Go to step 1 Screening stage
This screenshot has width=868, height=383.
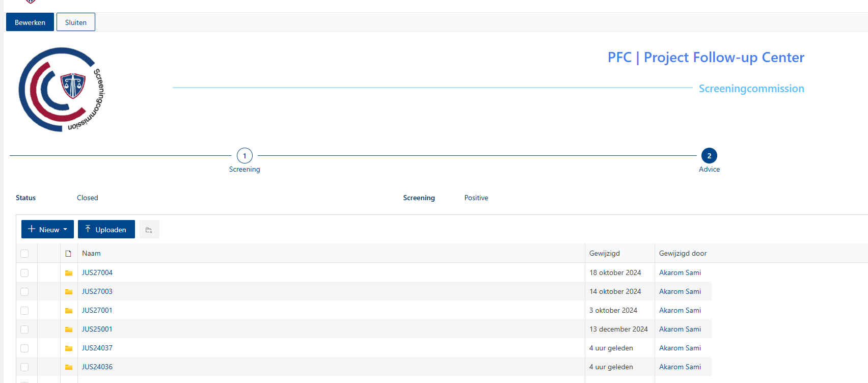[245, 156]
